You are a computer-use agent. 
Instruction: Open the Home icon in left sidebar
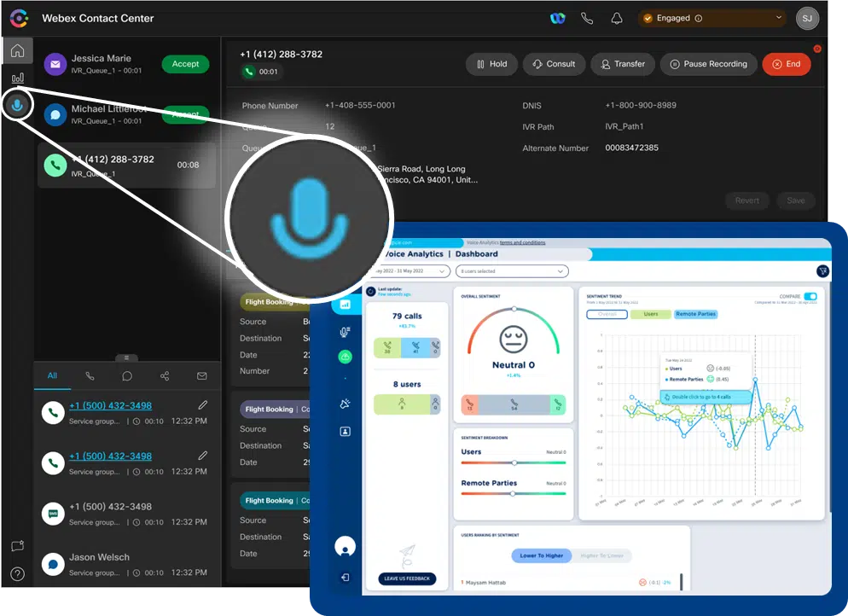pyautogui.click(x=17, y=50)
